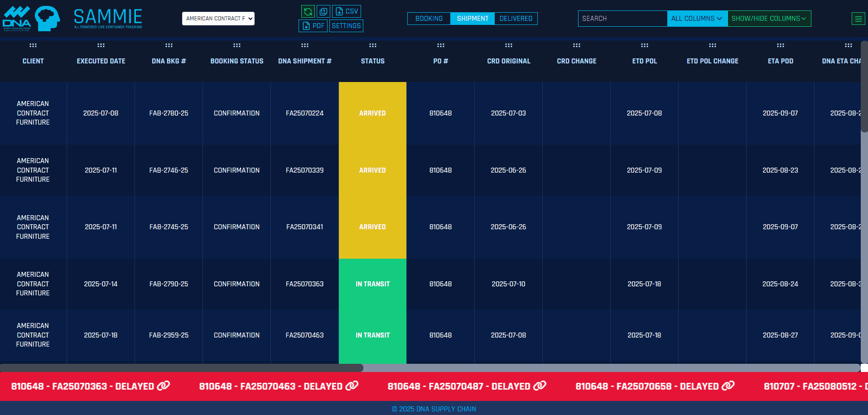
Task: Click the 810648 - FA25070487 - DELAYED alert
Action: tap(467, 386)
